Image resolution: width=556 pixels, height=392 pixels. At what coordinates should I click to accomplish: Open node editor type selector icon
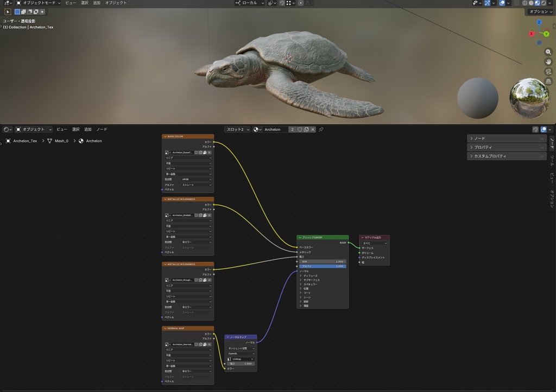[x=7, y=129]
